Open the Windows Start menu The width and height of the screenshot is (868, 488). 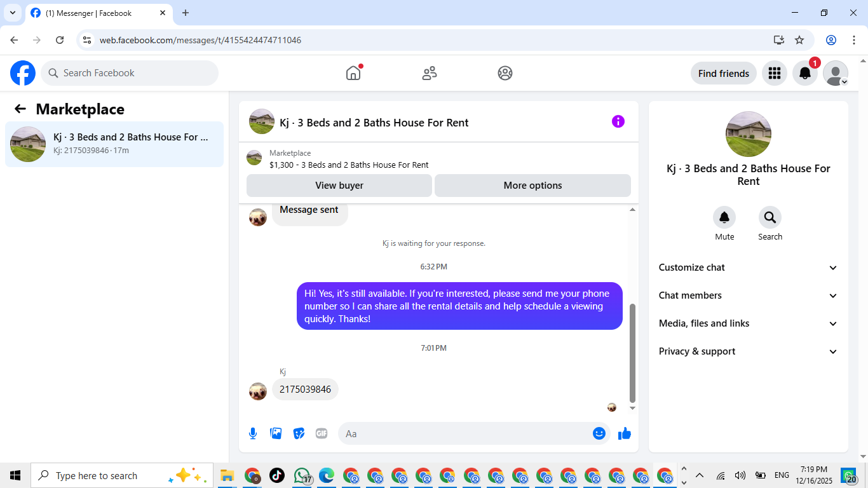click(15, 475)
